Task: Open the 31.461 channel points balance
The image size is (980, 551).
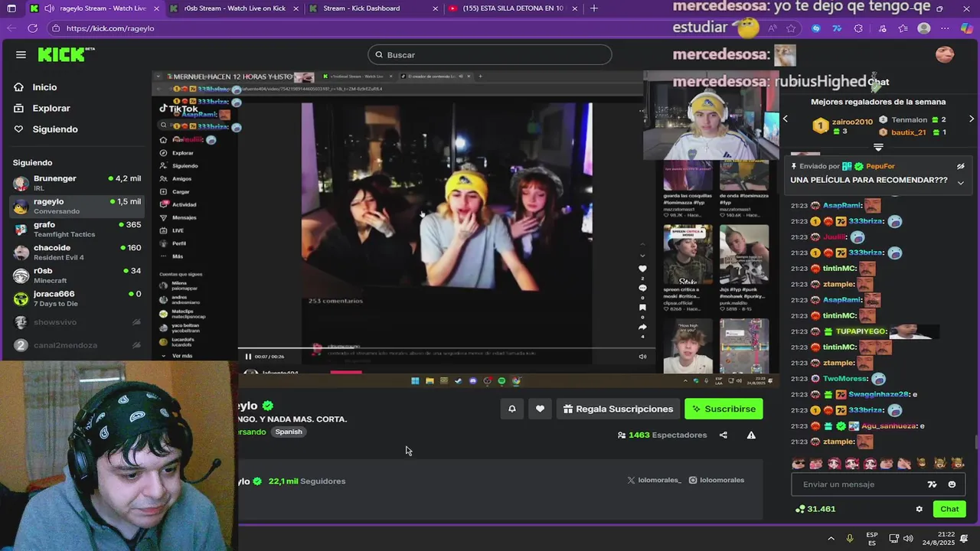Action: [815, 509]
